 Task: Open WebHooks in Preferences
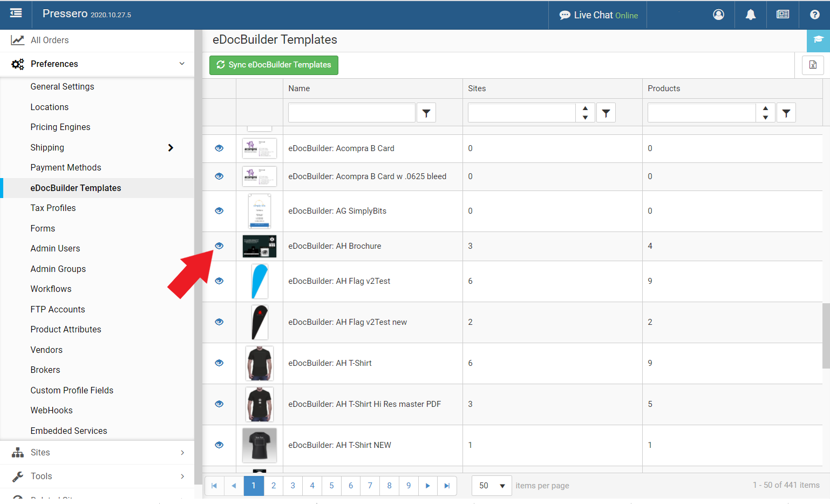(51, 410)
